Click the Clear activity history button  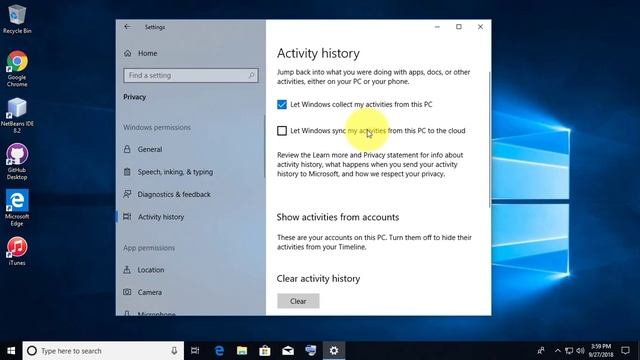click(298, 301)
